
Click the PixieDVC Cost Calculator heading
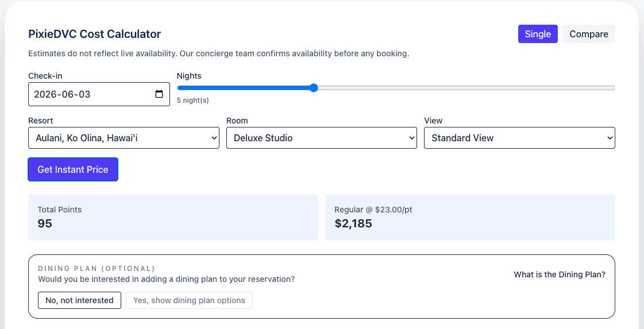click(x=94, y=34)
